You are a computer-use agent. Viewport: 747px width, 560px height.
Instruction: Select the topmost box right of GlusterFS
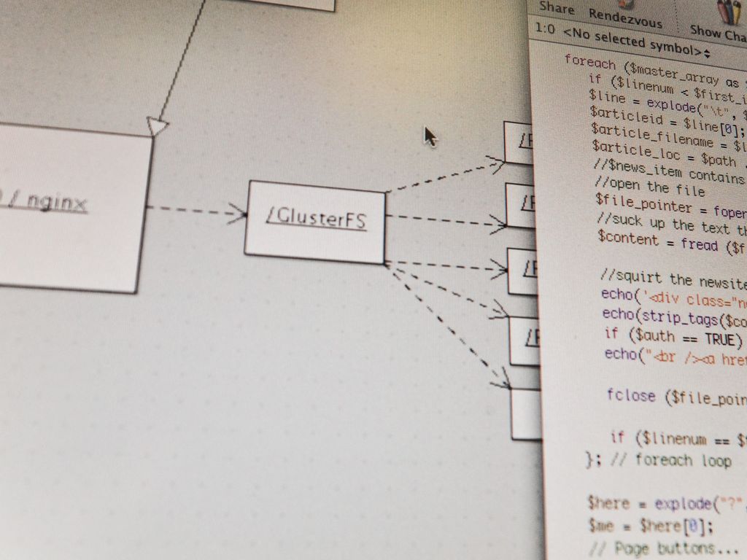(519, 142)
